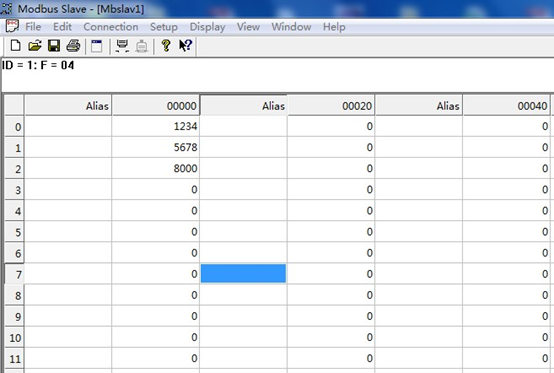Open the Setup menu

(164, 27)
